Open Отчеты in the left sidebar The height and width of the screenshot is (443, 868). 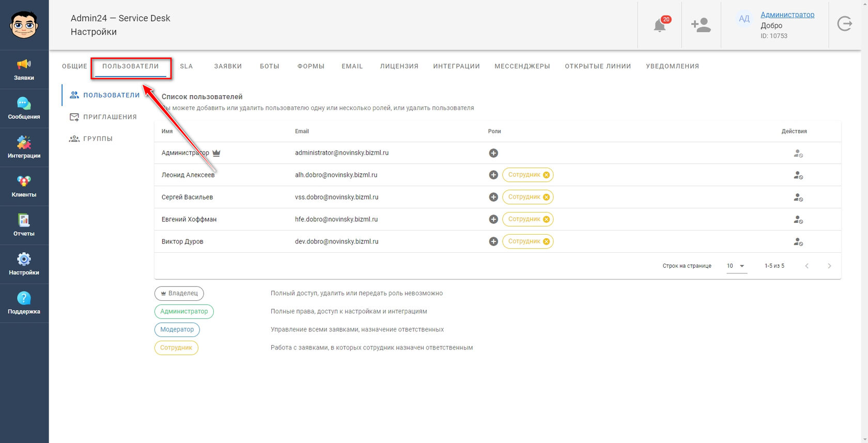[x=24, y=225]
